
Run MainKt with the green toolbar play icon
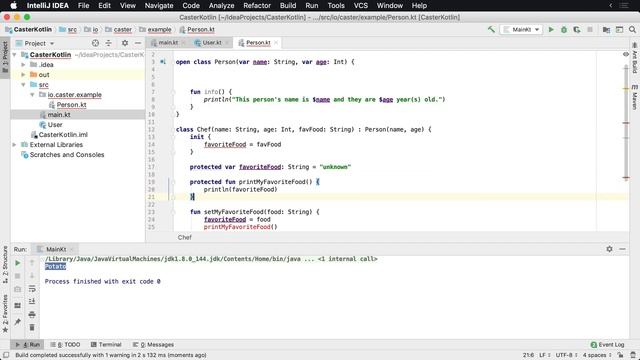click(x=551, y=29)
